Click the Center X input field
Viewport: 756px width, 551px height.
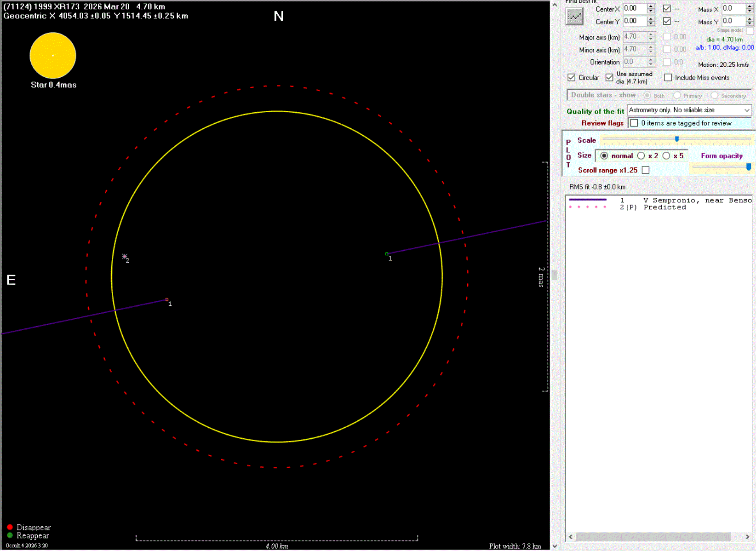pyautogui.click(x=634, y=9)
